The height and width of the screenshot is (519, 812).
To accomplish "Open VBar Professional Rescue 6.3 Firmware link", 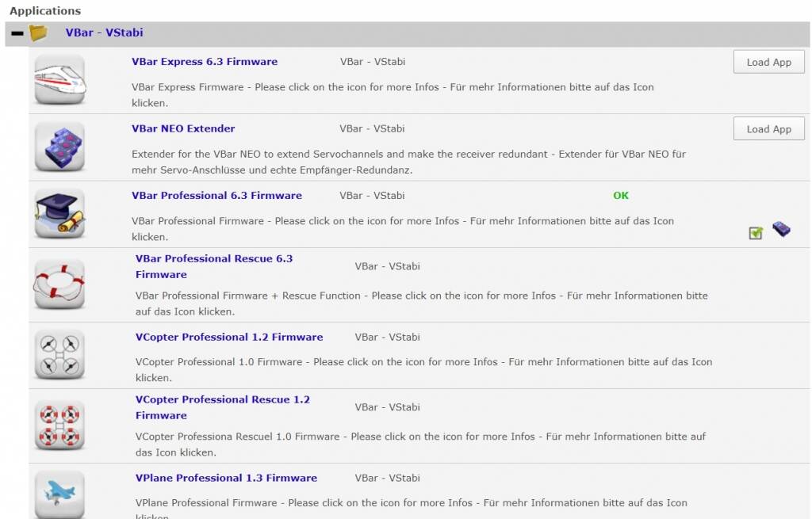I will 214,266.
